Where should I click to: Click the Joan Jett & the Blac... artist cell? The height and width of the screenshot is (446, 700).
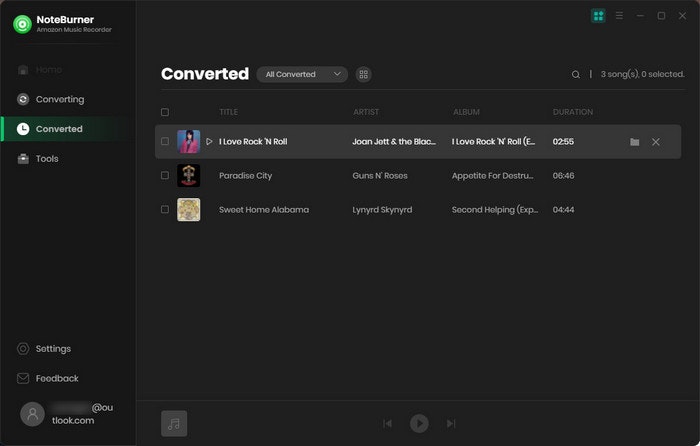[394, 142]
